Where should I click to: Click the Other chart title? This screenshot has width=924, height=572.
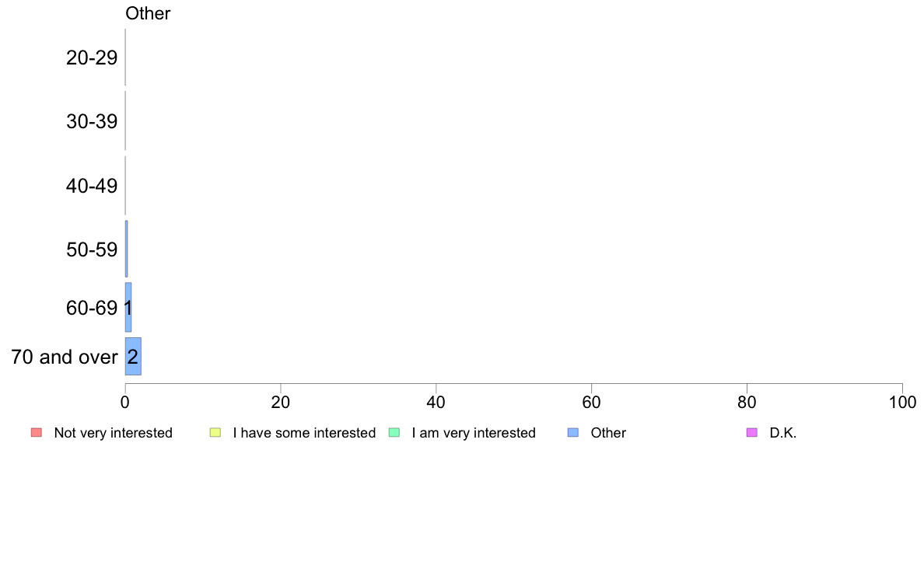click(148, 13)
